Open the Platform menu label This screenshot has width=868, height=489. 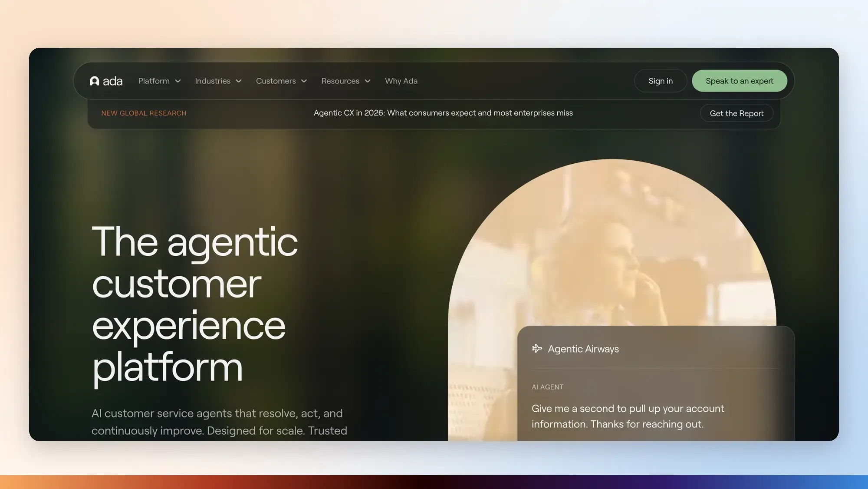point(154,81)
